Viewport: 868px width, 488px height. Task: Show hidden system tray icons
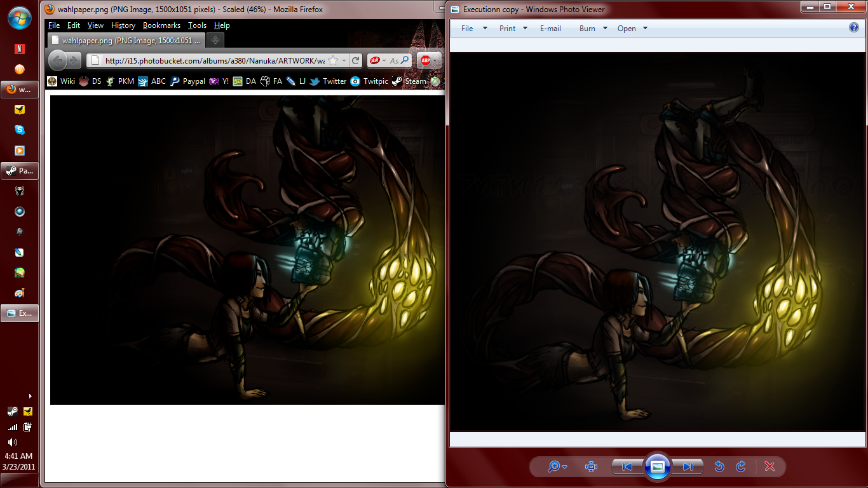[30, 396]
